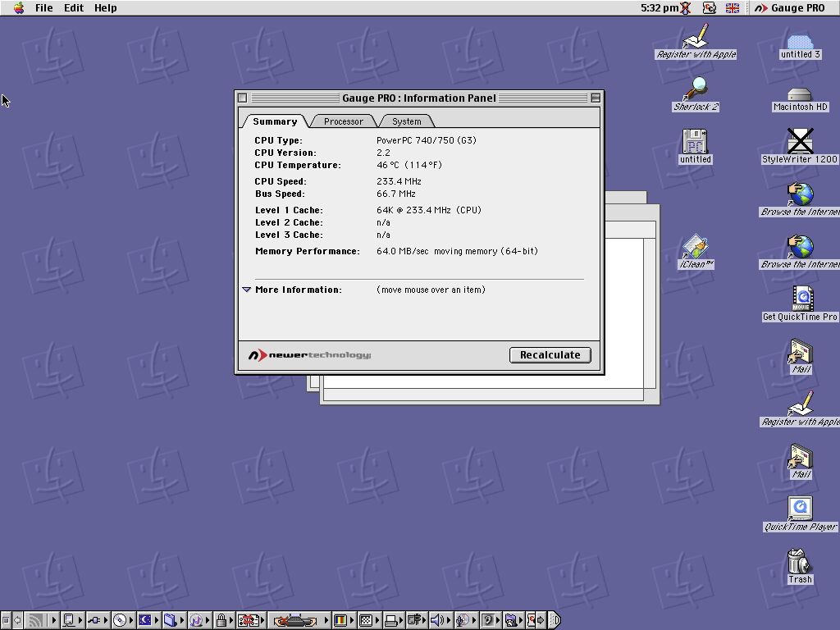This screenshot has height=630, width=840.
Task: Open the Help menu
Action: point(106,8)
